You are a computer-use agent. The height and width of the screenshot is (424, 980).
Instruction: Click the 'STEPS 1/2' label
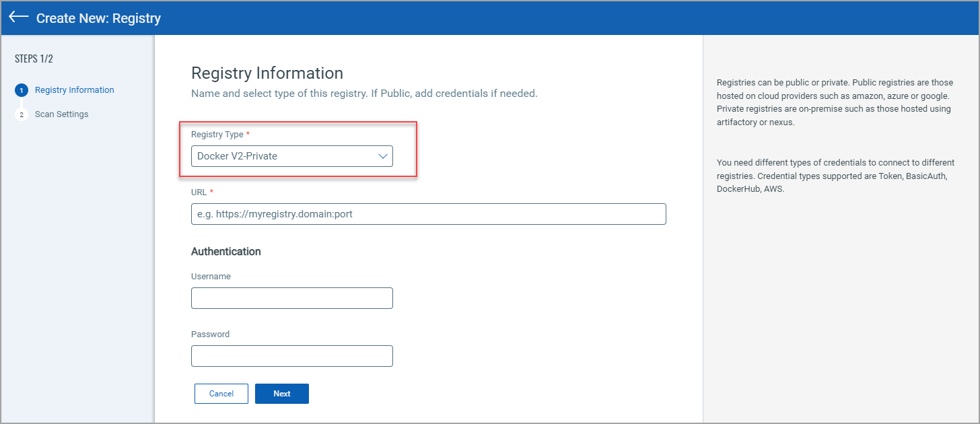[34, 59]
